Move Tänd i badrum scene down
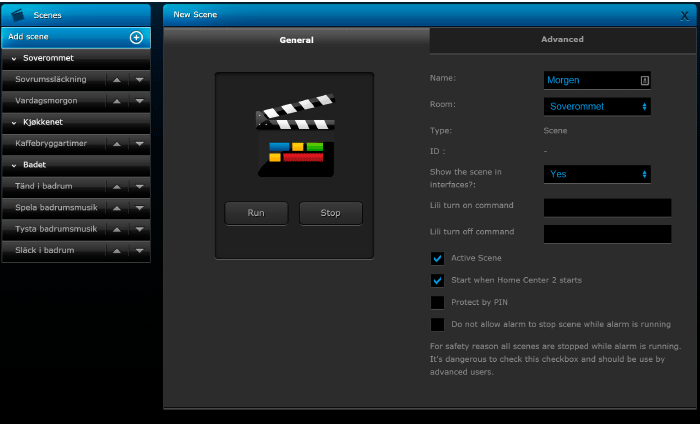700x426 pixels. coord(140,187)
